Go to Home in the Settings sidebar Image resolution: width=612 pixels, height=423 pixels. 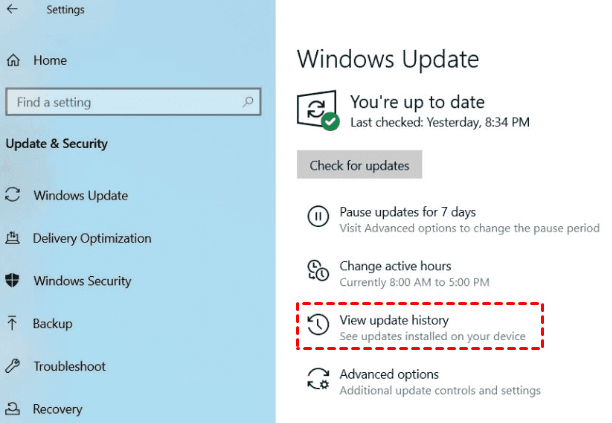[x=50, y=61]
